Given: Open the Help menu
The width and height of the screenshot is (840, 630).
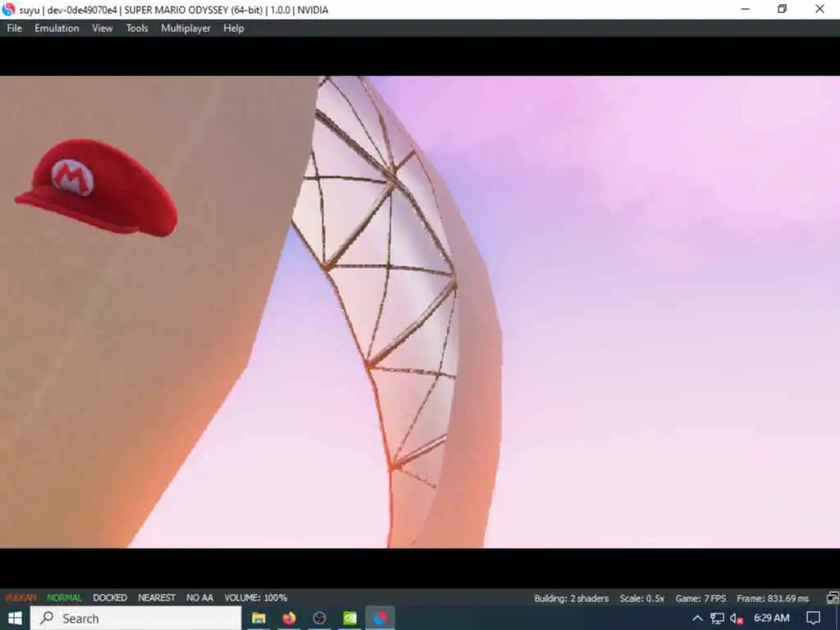Looking at the screenshot, I should coord(234,29).
